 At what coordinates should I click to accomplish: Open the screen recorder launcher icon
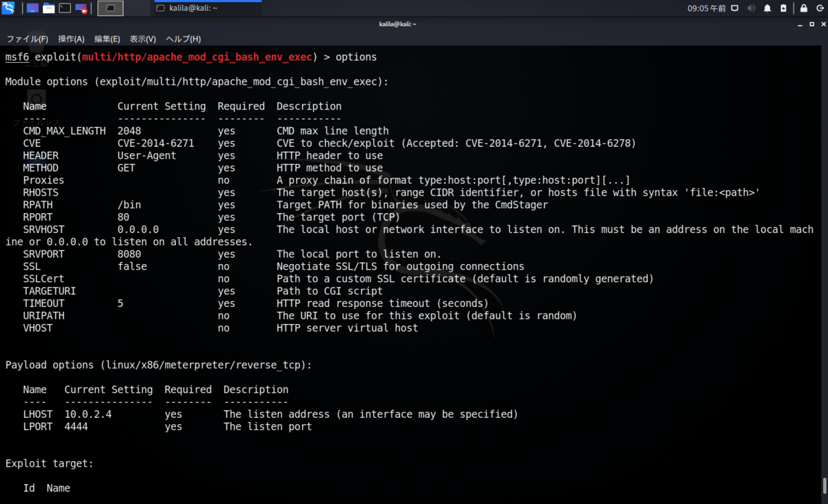pyautogui.click(x=81, y=8)
